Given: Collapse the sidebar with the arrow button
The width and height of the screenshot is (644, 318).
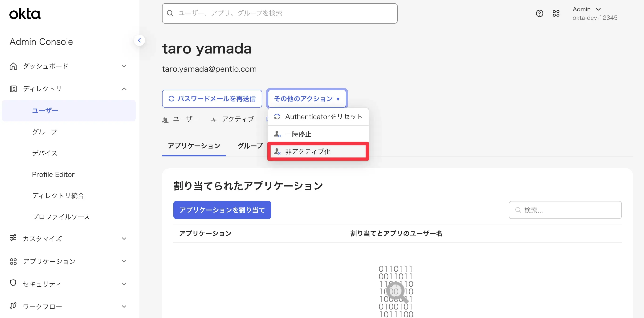Looking at the screenshot, I should pyautogui.click(x=139, y=40).
